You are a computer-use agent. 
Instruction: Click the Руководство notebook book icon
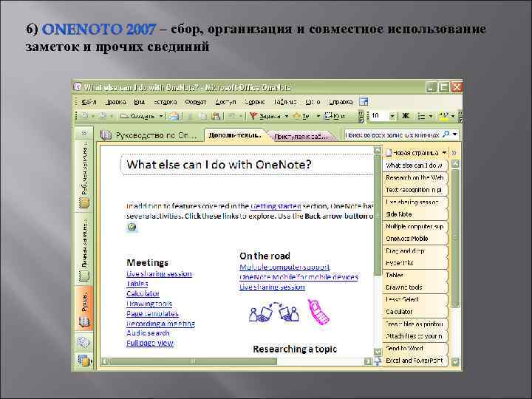pyautogui.click(x=106, y=135)
